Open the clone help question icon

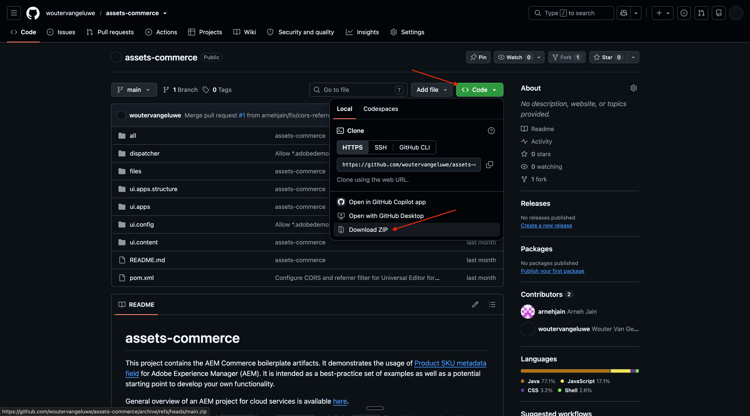491,131
